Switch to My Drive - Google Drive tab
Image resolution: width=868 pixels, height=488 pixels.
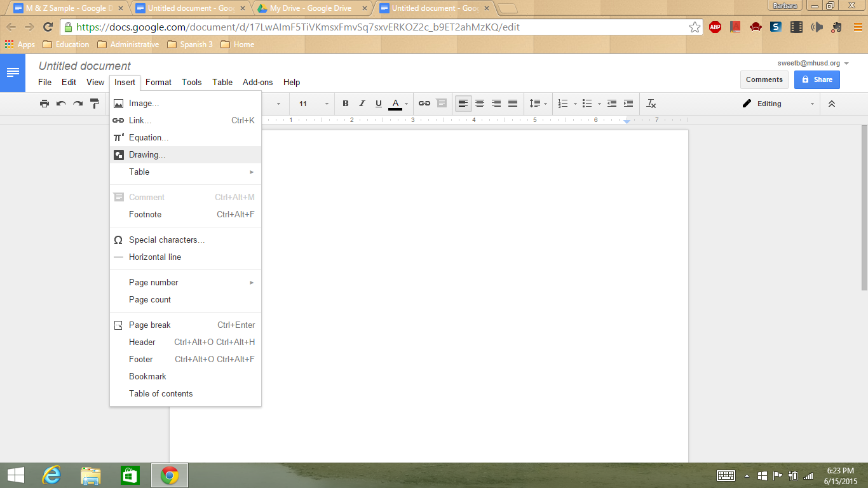point(311,8)
